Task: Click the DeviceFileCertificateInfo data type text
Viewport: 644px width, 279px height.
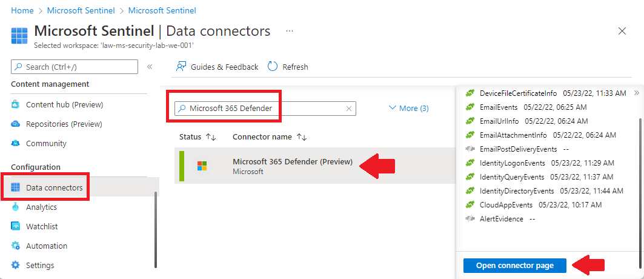Action: point(519,93)
